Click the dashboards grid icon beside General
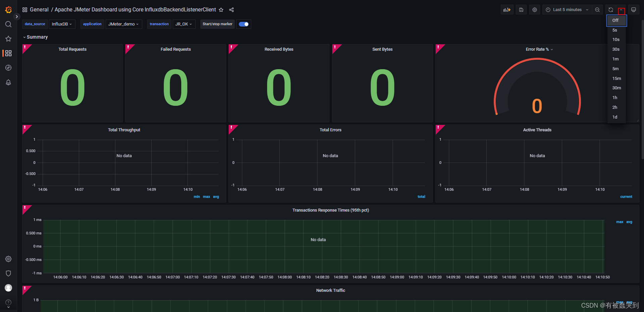 click(25, 10)
